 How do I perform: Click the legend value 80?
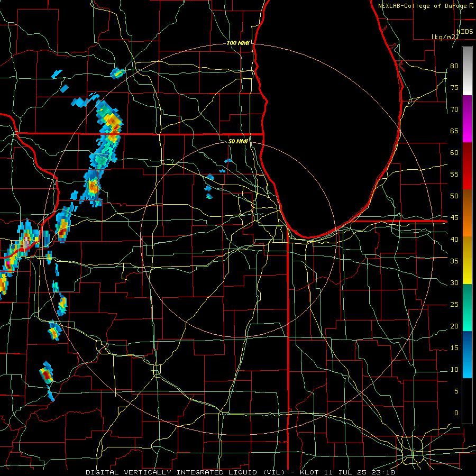click(x=454, y=66)
